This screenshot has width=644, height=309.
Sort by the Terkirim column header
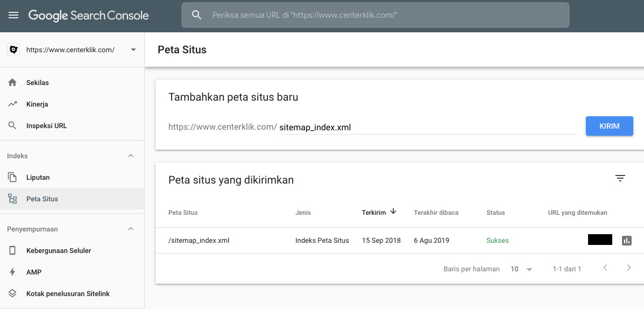pos(374,213)
